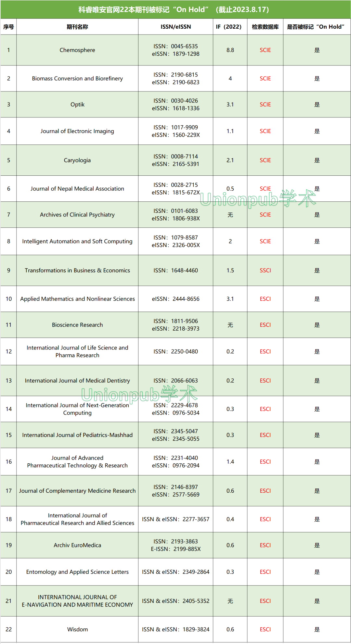Click International Journal of Life Science cell
This screenshot has height=644, width=351.
coord(77,351)
